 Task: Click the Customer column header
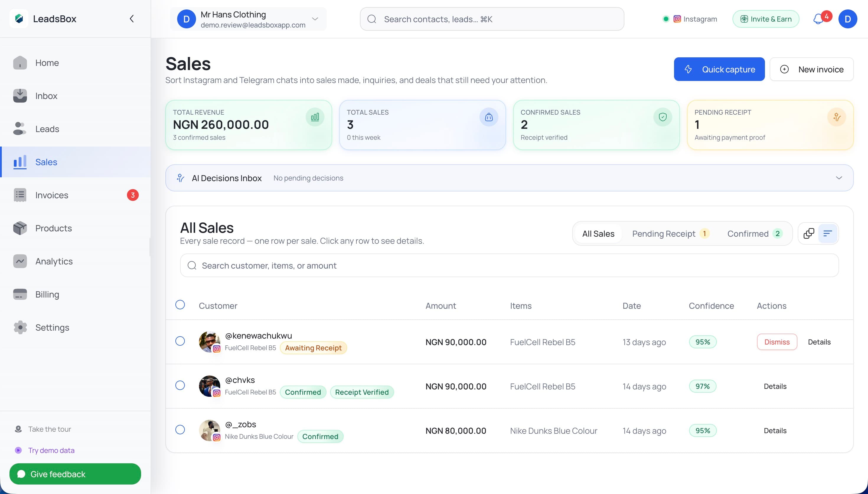click(x=218, y=306)
